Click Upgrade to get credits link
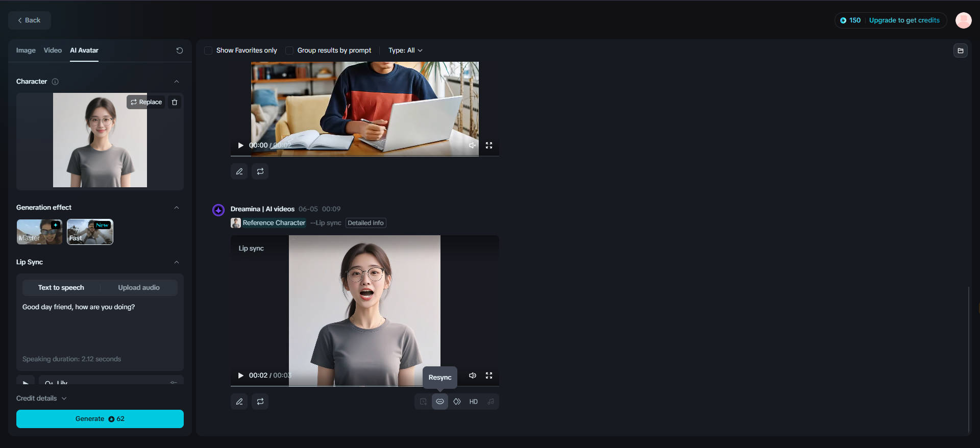Image resolution: width=980 pixels, height=448 pixels. click(904, 20)
